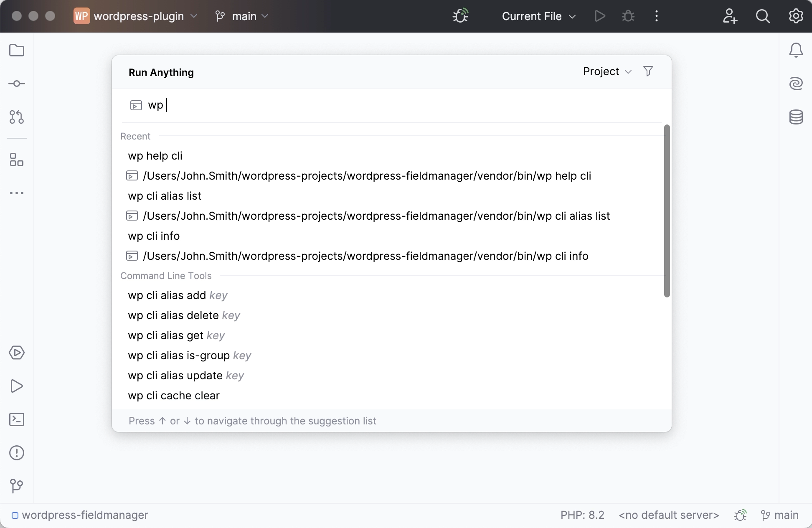Image resolution: width=812 pixels, height=528 pixels.
Task: Open the Terminal tool window
Action: [x=17, y=419]
